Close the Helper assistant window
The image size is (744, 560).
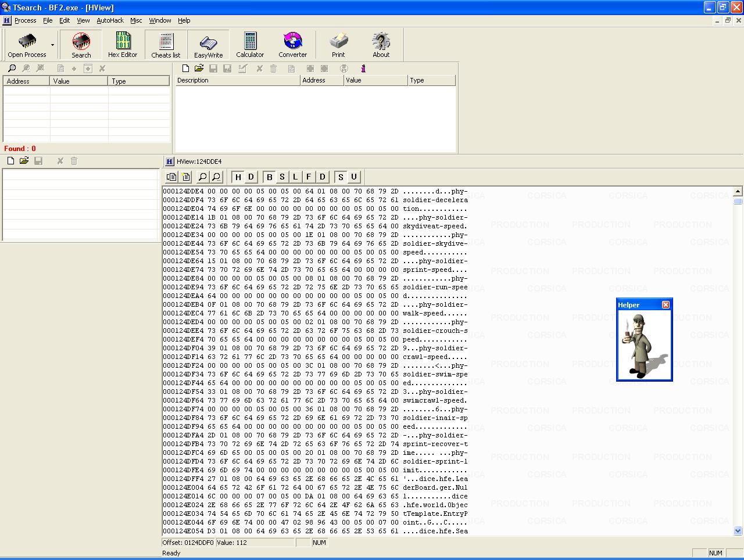[666, 304]
